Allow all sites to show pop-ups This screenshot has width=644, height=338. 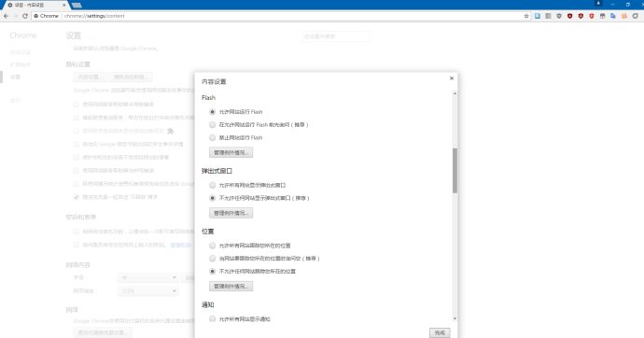213,185
